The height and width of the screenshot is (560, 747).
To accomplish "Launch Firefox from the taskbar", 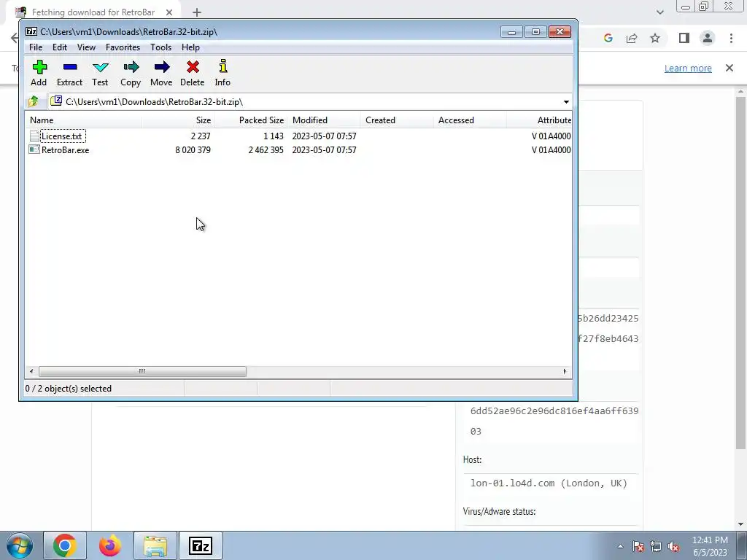I will 109,545.
